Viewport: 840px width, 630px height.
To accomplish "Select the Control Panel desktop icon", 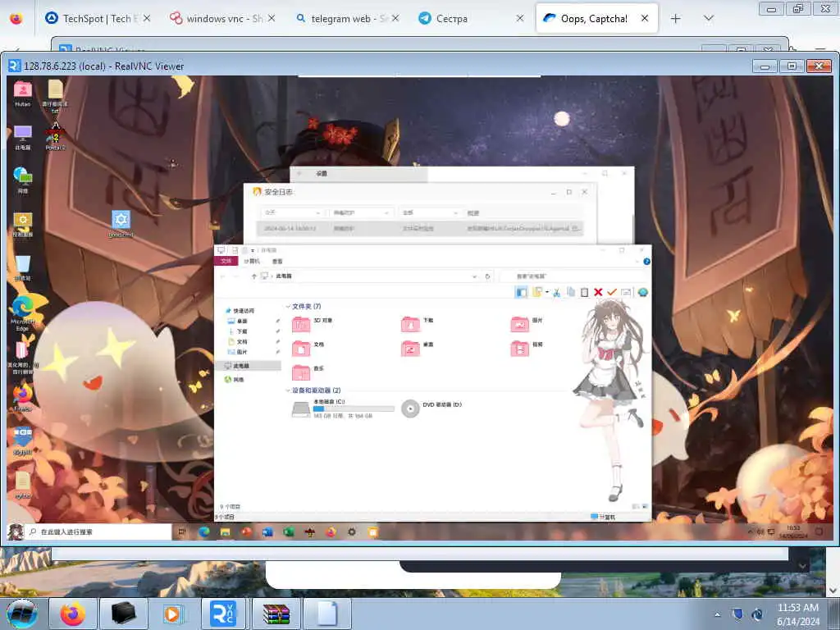I will (x=22, y=225).
